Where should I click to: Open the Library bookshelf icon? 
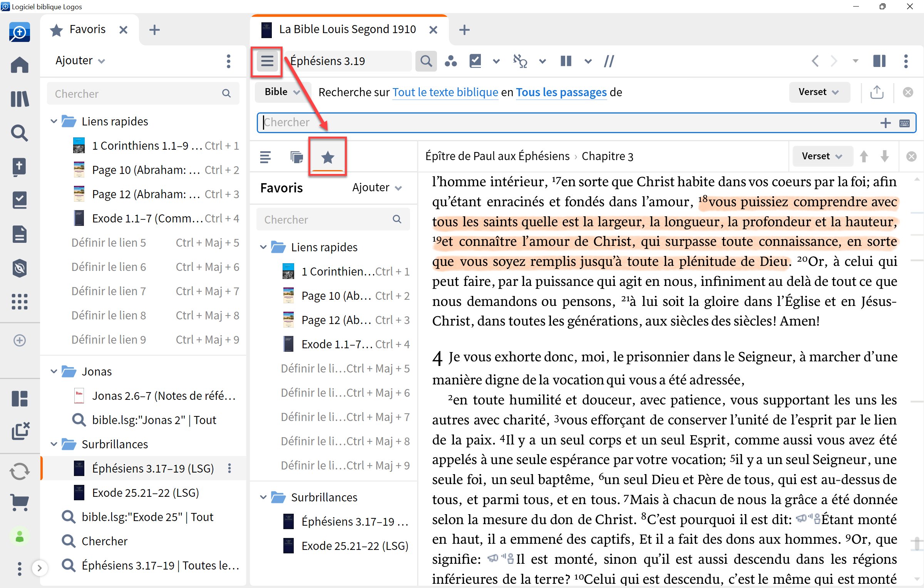20,99
